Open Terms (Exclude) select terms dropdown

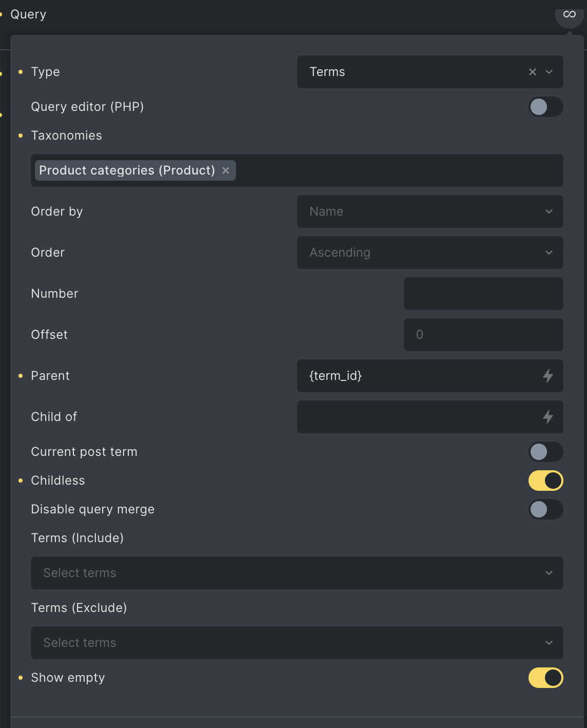pos(297,643)
